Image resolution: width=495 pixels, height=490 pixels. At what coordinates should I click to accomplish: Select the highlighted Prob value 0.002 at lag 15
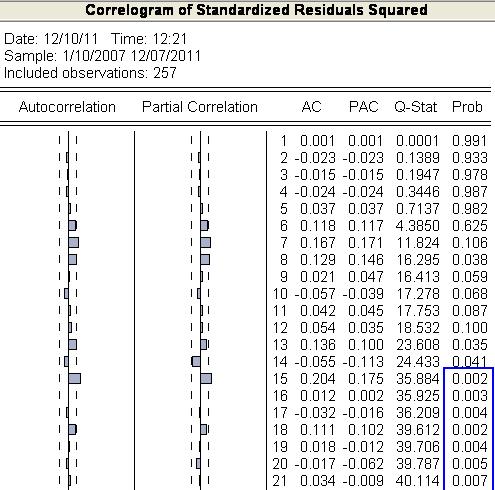pyautogui.click(x=470, y=379)
